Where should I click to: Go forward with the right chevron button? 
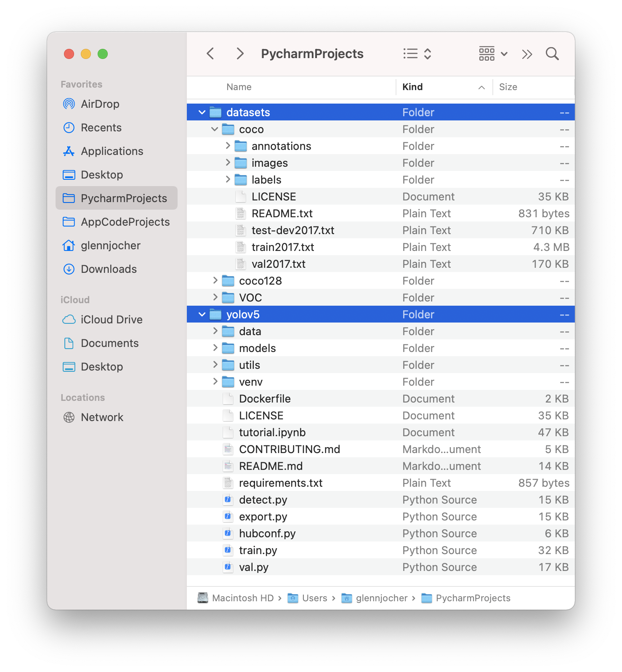point(240,54)
